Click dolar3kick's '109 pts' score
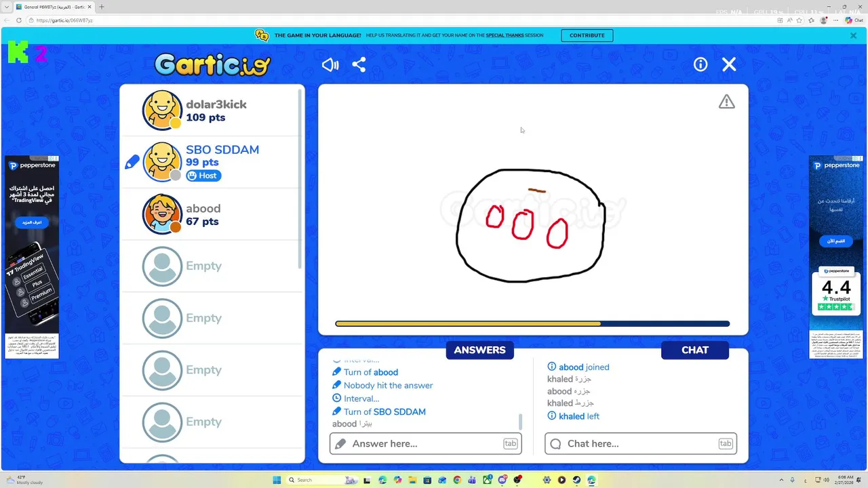Viewport: 868px width, 488px height. point(205,117)
